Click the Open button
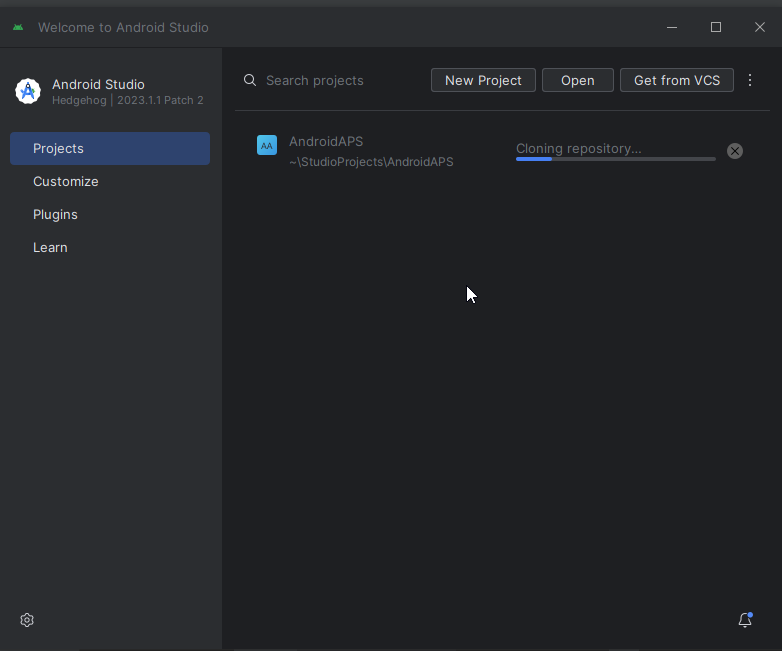The image size is (782, 651). point(578,80)
